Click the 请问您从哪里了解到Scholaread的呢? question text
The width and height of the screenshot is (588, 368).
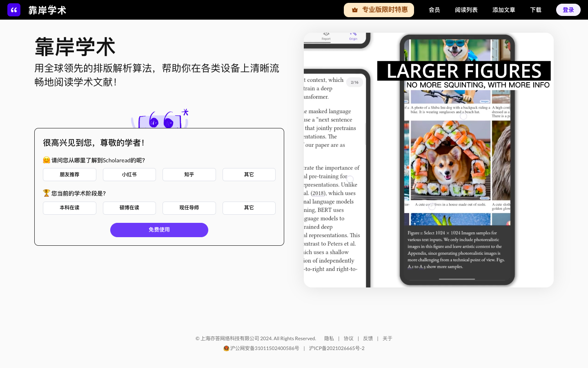point(98,160)
